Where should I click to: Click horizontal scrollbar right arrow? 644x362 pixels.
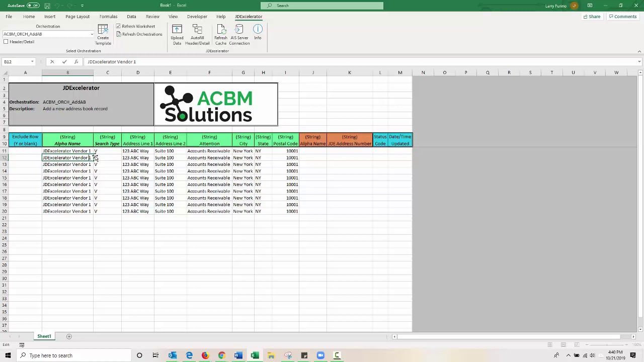(x=633, y=336)
